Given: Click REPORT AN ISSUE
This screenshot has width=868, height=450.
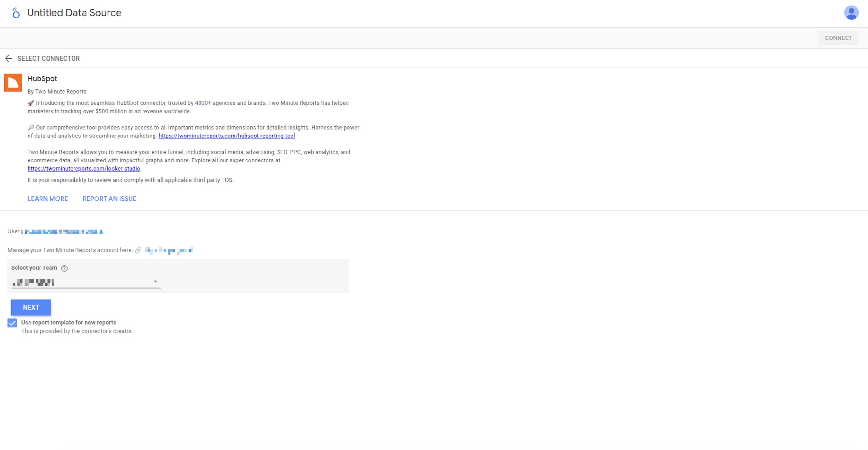Looking at the screenshot, I should tap(109, 199).
